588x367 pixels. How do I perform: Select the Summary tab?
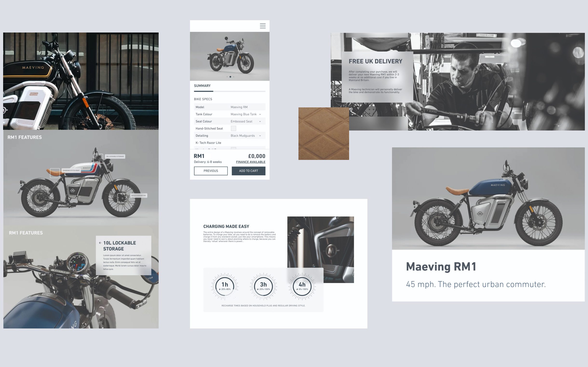(202, 86)
